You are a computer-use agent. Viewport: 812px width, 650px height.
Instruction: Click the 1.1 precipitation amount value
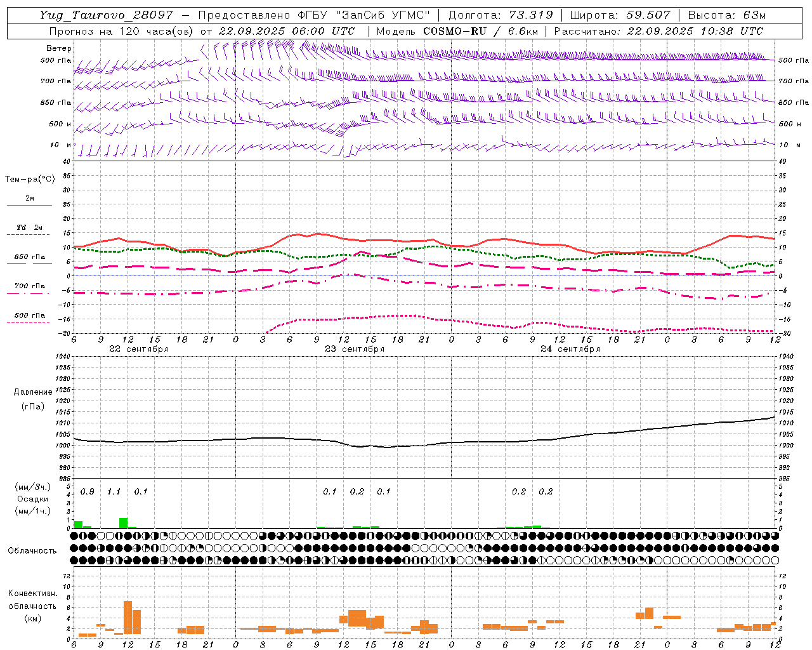click(x=114, y=492)
